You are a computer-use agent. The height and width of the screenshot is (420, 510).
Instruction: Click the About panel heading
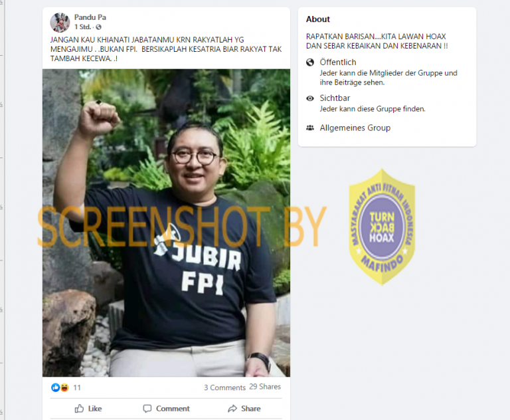click(x=318, y=19)
